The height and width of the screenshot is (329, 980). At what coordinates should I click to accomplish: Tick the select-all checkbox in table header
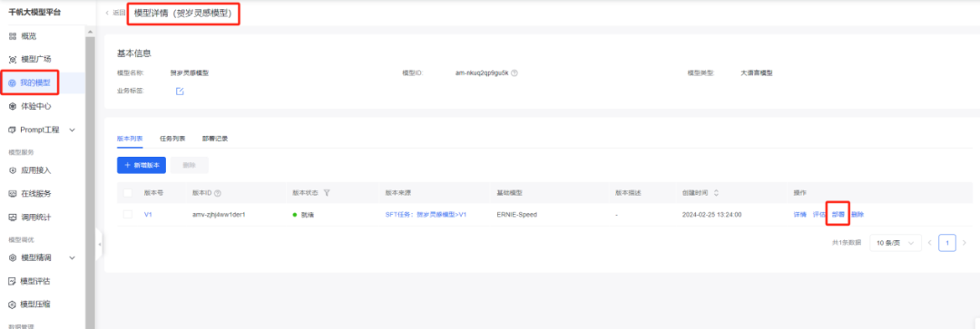click(128, 193)
